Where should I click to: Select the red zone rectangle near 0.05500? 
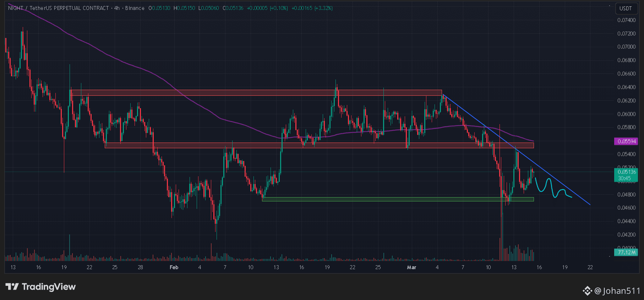click(320, 145)
